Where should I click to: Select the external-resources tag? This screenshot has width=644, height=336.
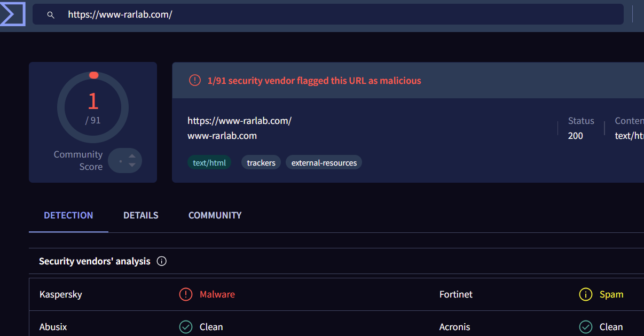324,163
